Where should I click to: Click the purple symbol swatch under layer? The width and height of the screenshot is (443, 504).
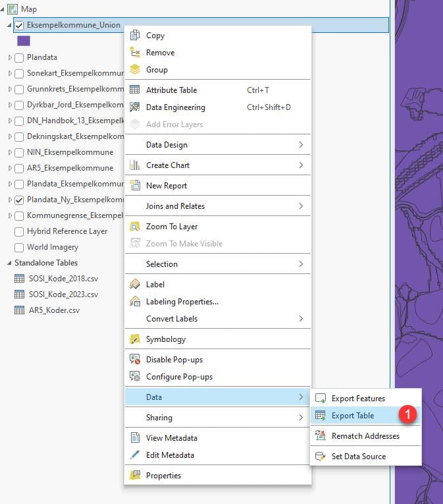pyautogui.click(x=24, y=41)
